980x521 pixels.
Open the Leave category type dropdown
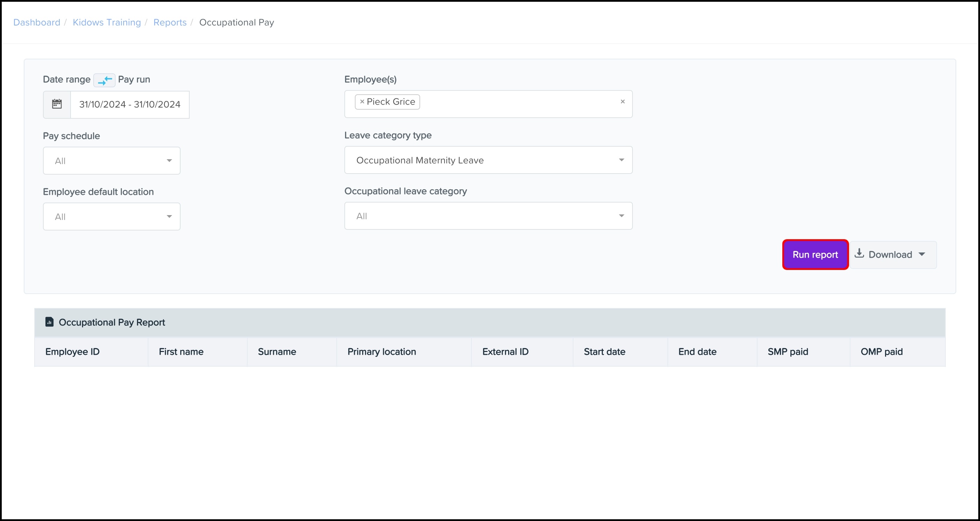coord(488,160)
